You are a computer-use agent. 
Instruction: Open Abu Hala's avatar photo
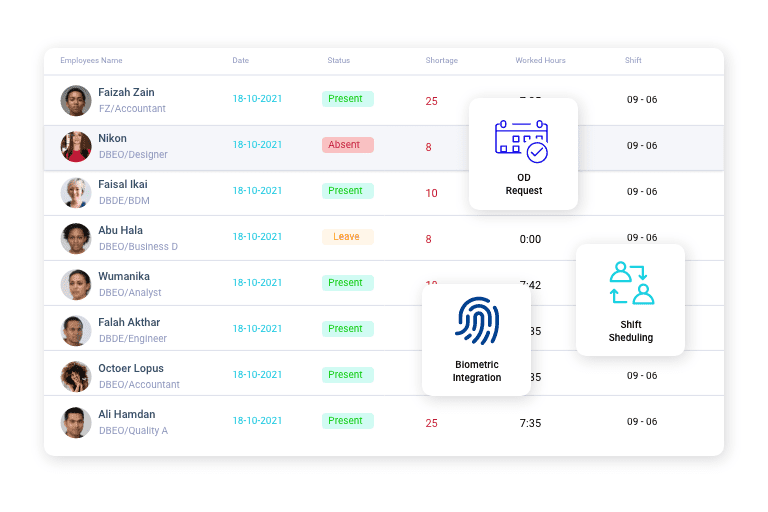tap(76, 239)
